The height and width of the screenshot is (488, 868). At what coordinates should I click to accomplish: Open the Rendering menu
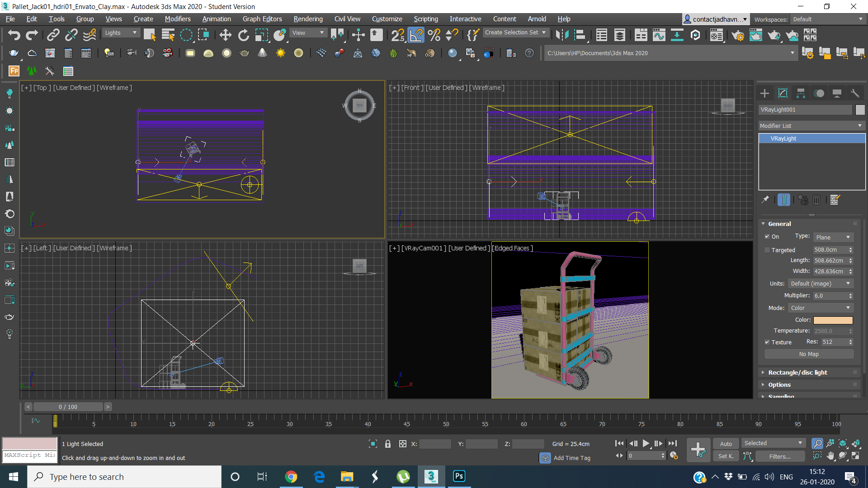click(x=308, y=19)
